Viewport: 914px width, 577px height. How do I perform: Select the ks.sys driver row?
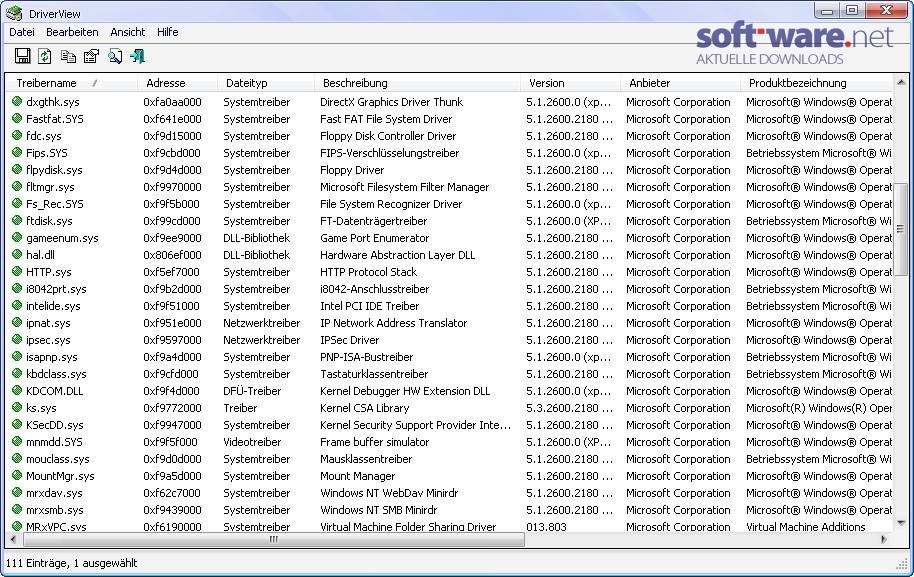point(449,407)
